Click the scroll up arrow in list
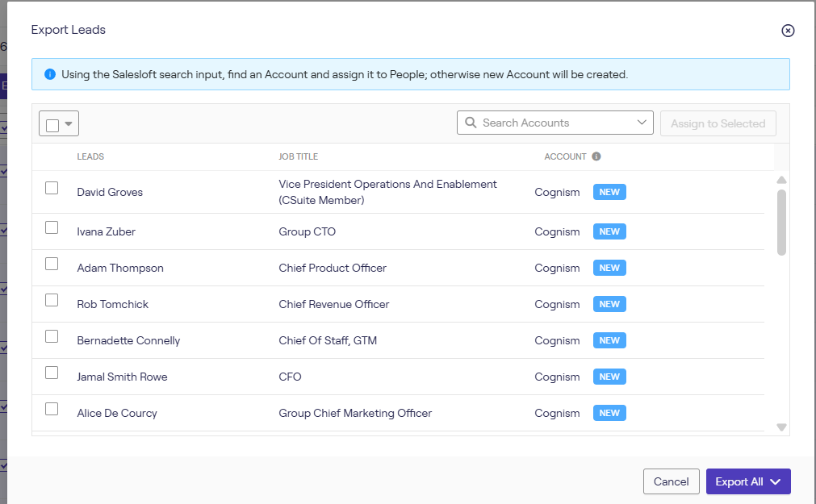Screen dimensions: 816x504 [x=781, y=180]
